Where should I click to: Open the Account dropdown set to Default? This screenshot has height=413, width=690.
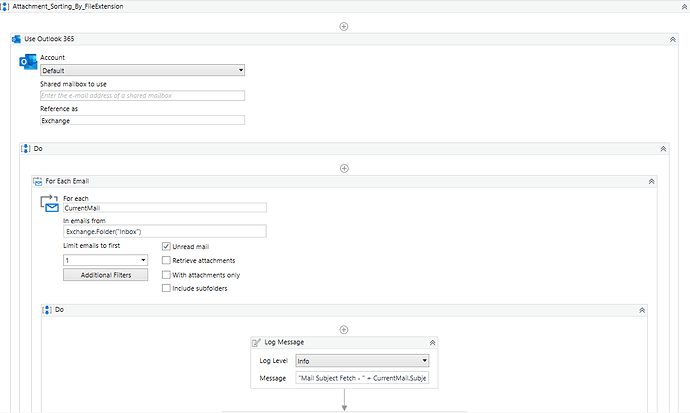(x=143, y=70)
